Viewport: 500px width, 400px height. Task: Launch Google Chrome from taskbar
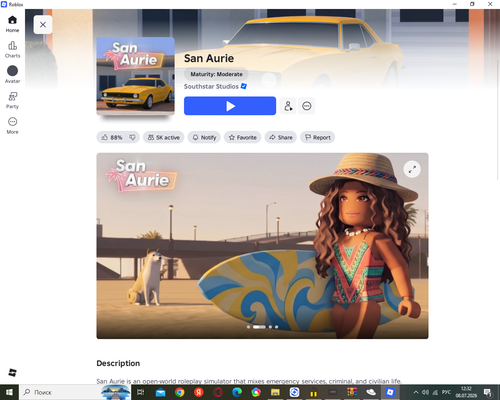[180, 392]
